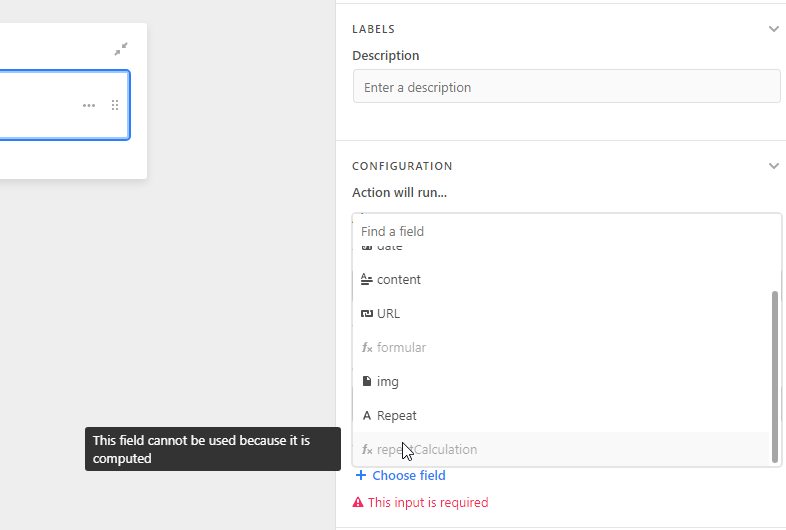Click the field list vertical scrollbar
The width and height of the screenshot is (786, 530).
[x=775, y=377]
